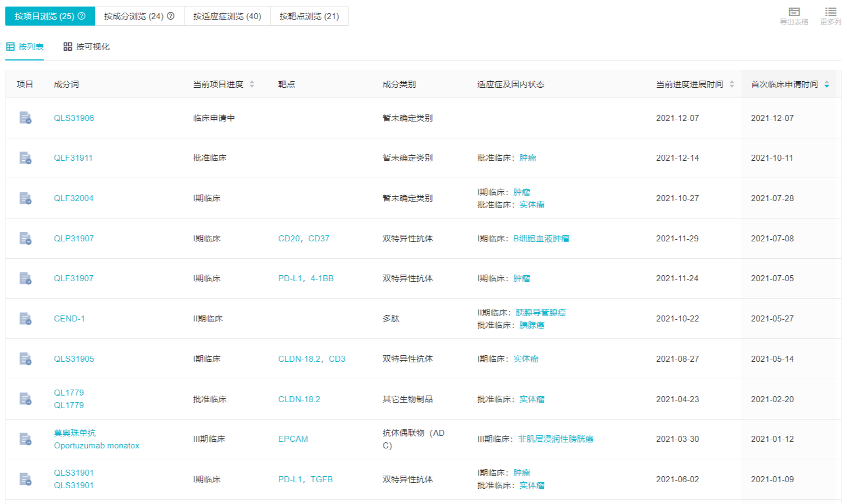This screenshot has height=504, width=847.
Task: Click the export table icon
Action: (x=794, y=12)
